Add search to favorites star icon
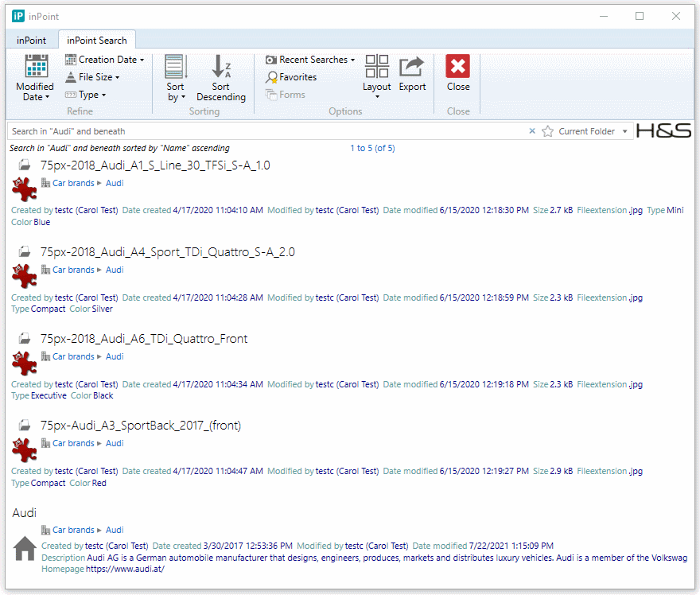The width and height of the screenshot is (700, 595). (x=547, y=131)
